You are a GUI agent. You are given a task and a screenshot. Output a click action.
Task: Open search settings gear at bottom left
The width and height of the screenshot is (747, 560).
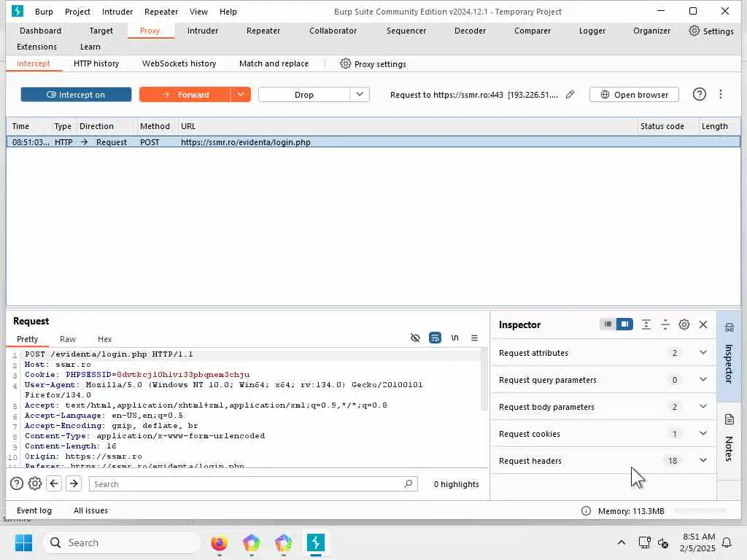tap(35, 484)
